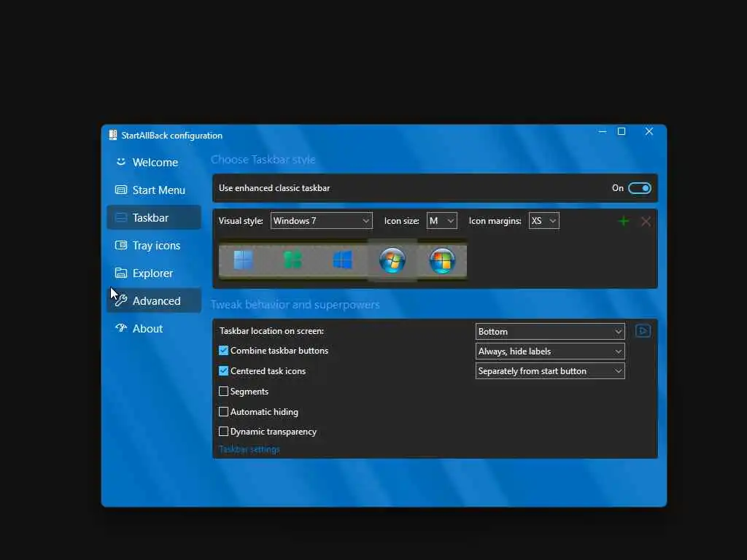Open the Icon size dropdown
747x560 pixels.
441,221
